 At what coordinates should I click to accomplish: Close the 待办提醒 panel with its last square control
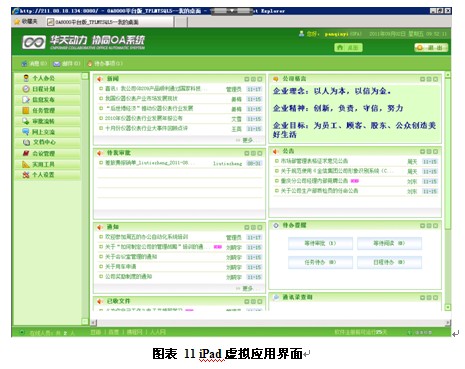[435, 226]
